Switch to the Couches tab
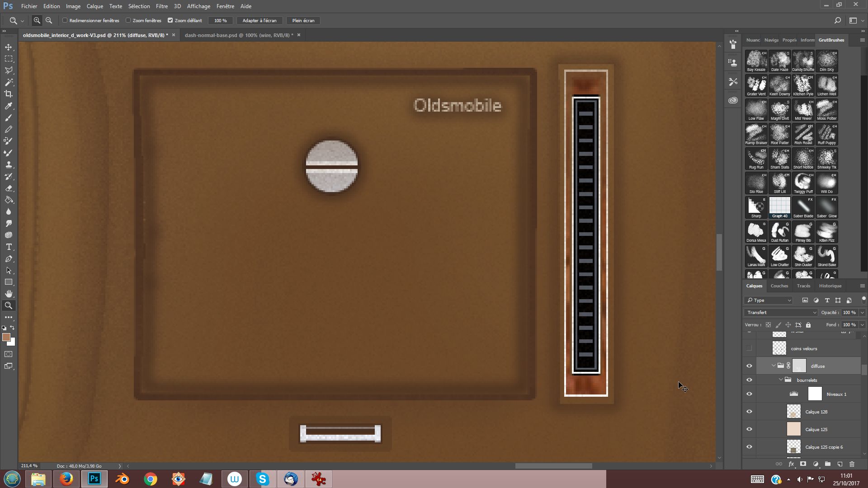The image size is (868, 488). (x=779, y=286)
